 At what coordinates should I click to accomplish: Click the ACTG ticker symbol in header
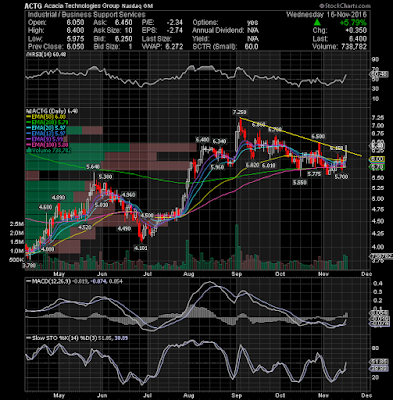click(32, 6)
